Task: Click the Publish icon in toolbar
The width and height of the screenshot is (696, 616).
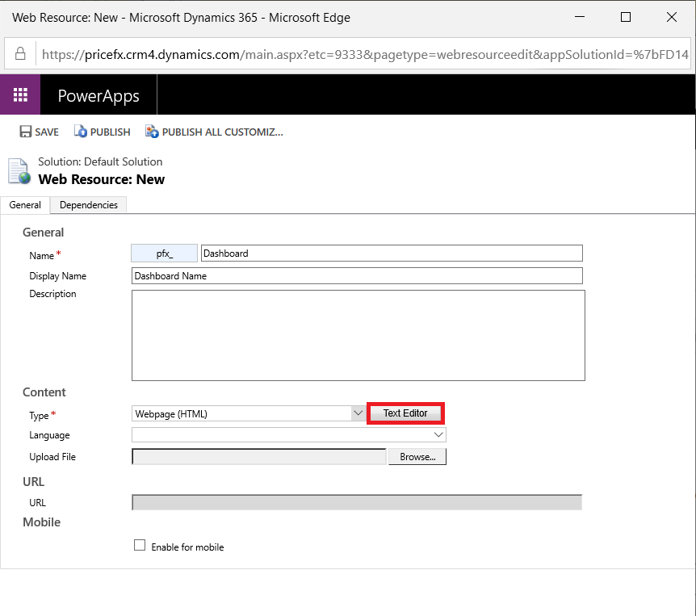Action: (80, 132)
